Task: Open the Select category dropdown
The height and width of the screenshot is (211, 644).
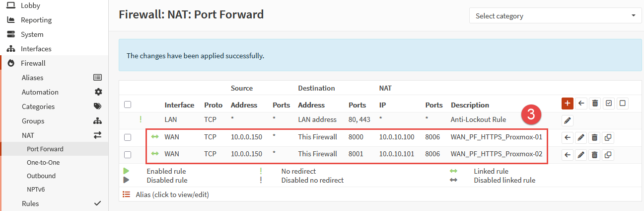Action: click(x=555, y=16)
